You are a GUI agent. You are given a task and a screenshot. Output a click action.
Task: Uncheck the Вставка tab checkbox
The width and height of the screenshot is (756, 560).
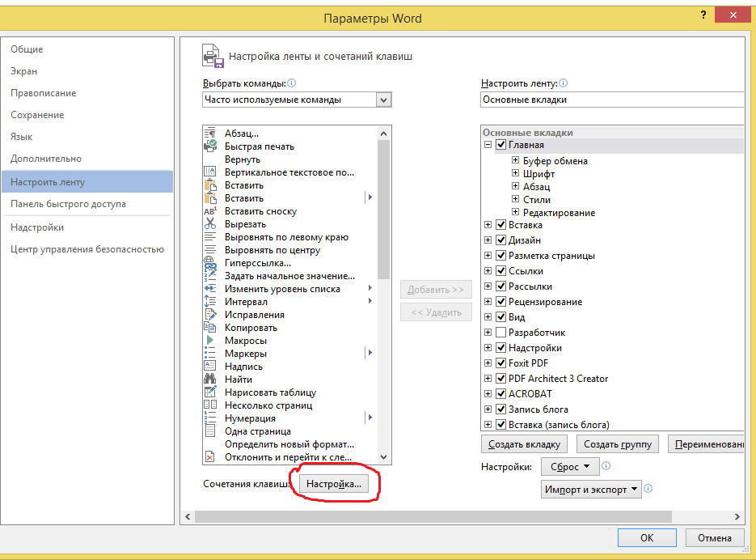click(x=501, y=225)
